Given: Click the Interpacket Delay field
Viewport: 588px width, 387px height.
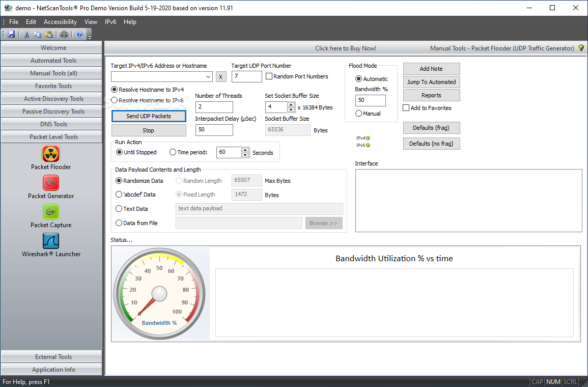Looking at the screenshot, I should click(214, 130).
